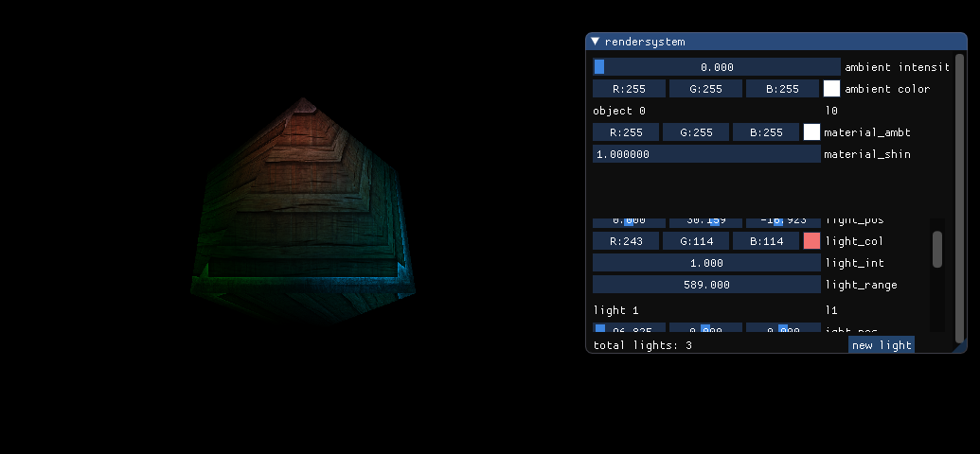Screen dimensions: 980x454
Task: Click the light_int 1.000 slider
Action: [x=706, y=263]
